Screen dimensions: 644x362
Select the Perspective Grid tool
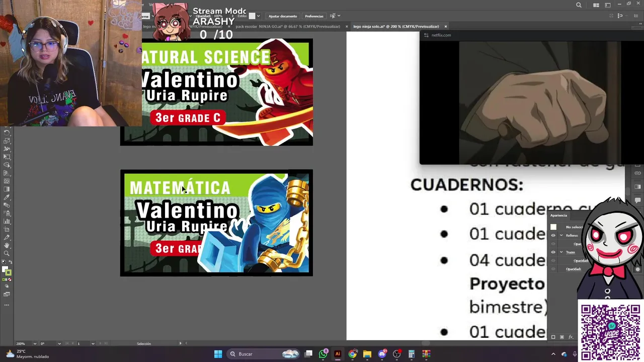tap(7, 173)
